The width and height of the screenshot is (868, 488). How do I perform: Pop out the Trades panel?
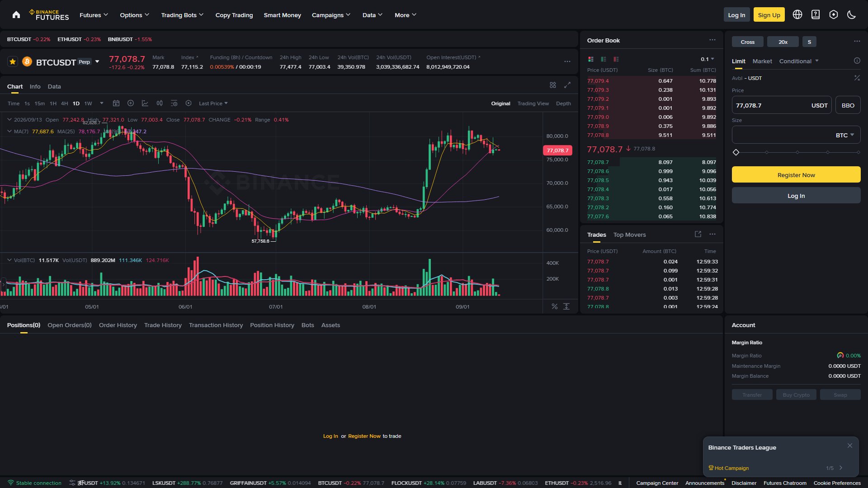[698, 234]
